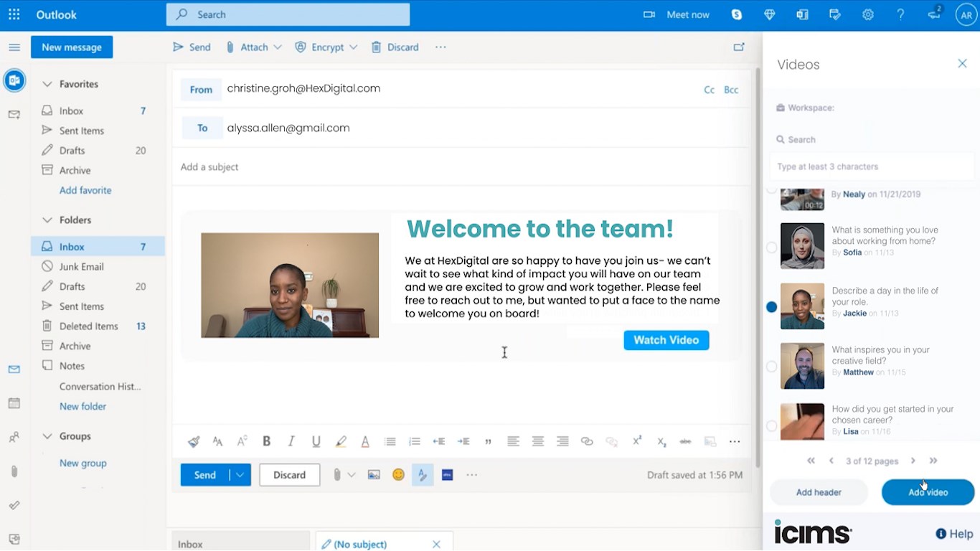The image size is (980, 551).
Task: Pick a font color
Action: tap(365, 442)
